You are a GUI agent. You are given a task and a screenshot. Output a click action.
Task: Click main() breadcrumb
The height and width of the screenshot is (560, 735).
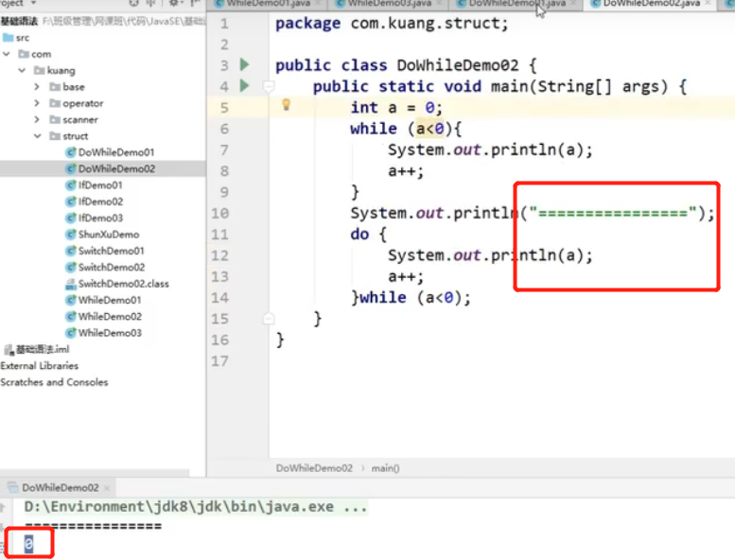point(385,467)
